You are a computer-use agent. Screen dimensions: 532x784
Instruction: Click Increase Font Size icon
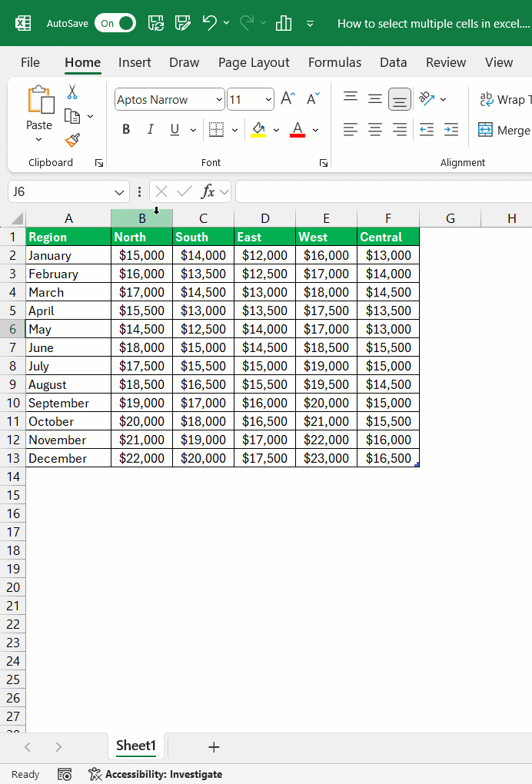(x=288, y=98)
